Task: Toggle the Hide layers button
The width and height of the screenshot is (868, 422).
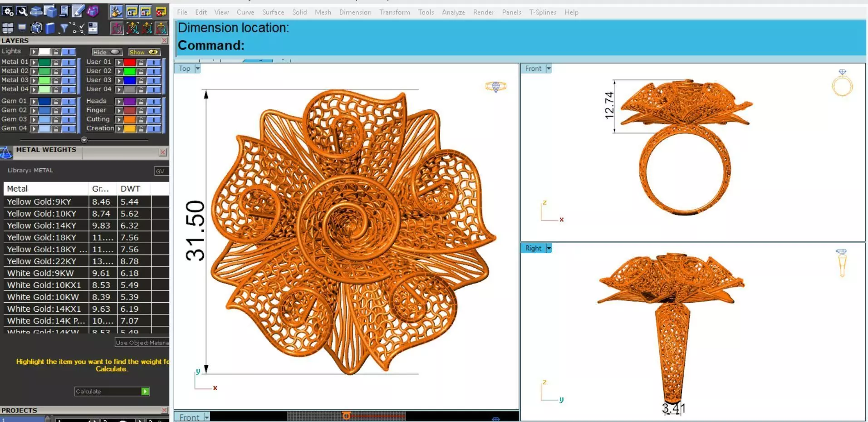Action: tap(107, 52)
